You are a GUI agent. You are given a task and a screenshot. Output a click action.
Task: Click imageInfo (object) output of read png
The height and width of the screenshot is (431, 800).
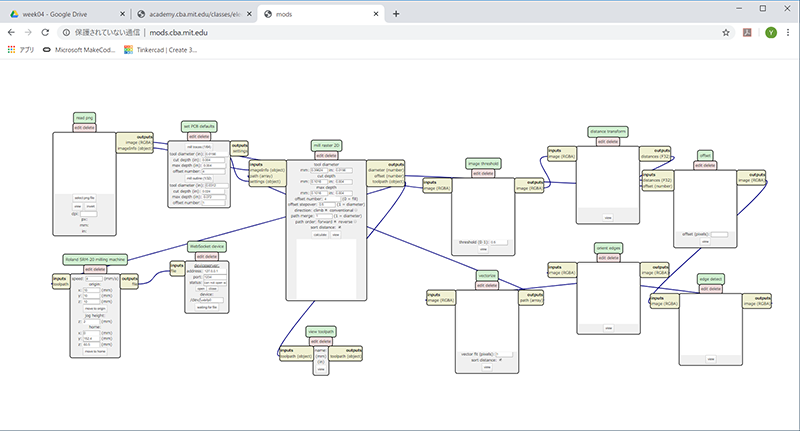click(135, 148)
